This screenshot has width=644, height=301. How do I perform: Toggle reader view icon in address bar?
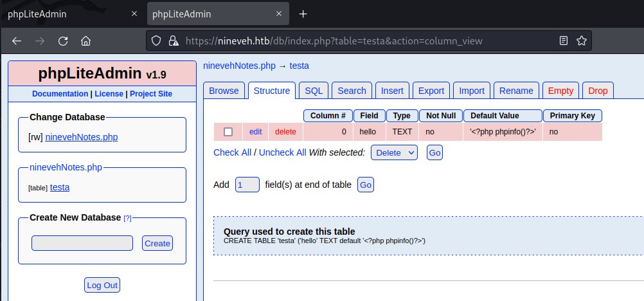tap(564, 41)
